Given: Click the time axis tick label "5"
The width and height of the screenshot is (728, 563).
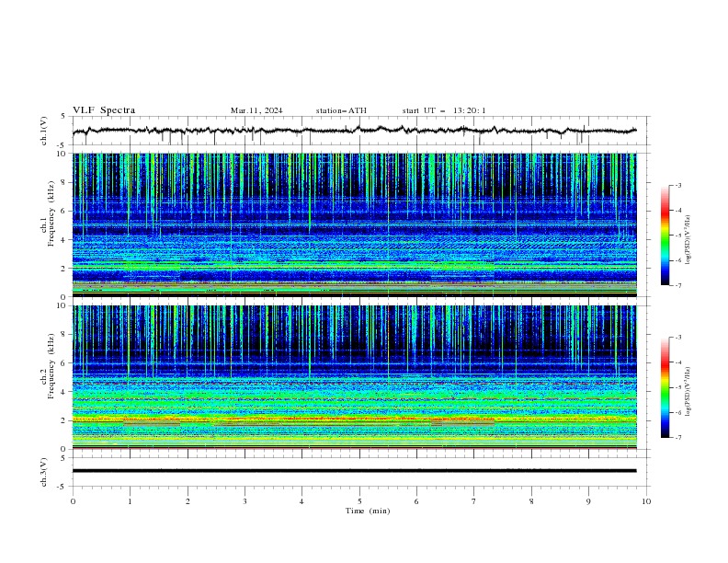Looking at the screenshot, I should [359, 501].
